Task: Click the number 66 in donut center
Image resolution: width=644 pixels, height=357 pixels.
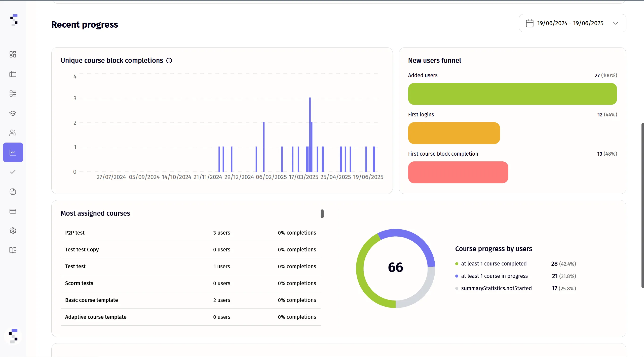Action: tap(396, 267)
